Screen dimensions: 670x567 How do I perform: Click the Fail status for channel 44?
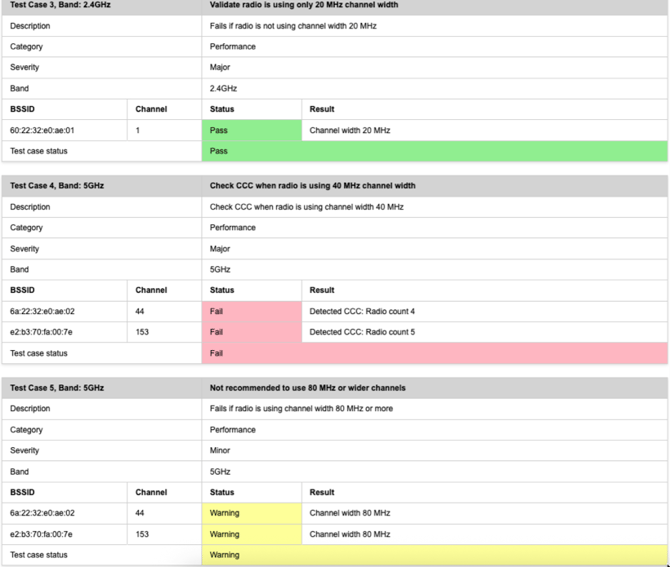[251, 312]
